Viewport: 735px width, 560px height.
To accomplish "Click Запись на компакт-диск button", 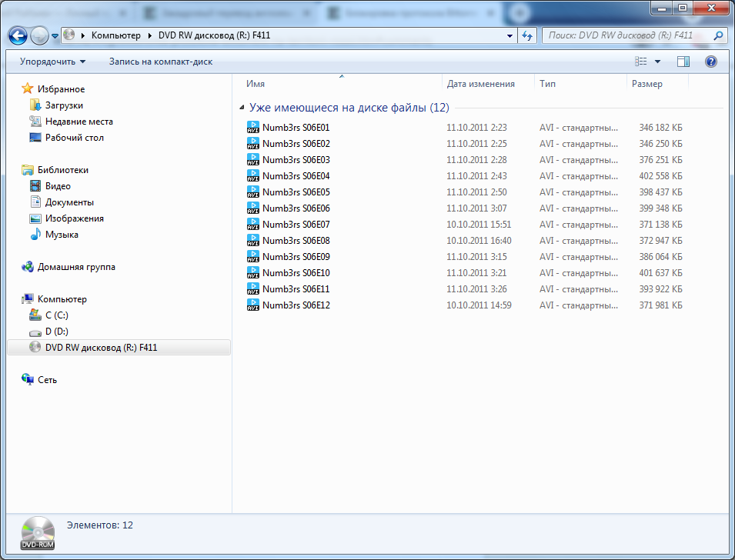I will [x=160, y=62].
